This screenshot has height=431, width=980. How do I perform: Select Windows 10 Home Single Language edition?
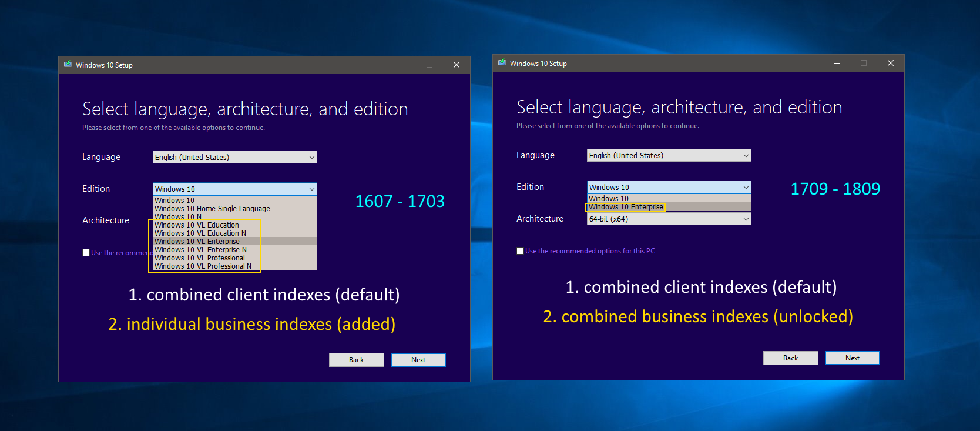click(212, 209)
